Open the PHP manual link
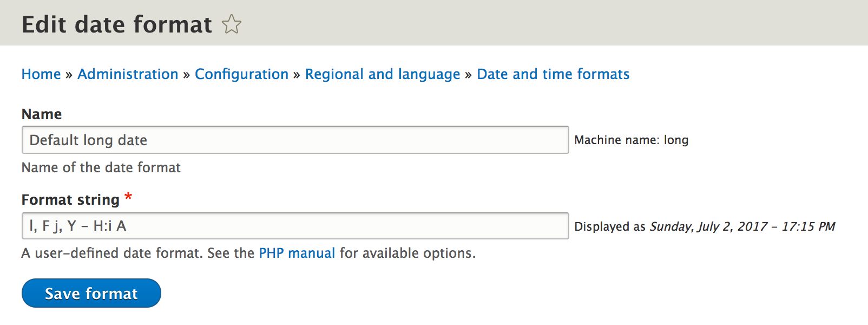 [x=297, y=253]
